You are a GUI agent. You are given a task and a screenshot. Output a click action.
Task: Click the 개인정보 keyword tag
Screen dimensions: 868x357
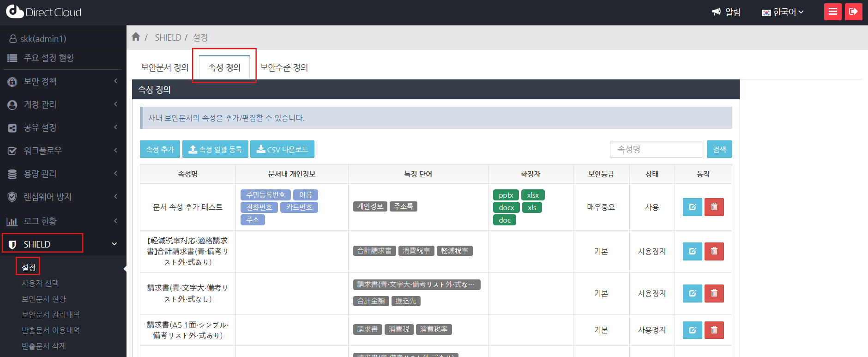(370, 206)
